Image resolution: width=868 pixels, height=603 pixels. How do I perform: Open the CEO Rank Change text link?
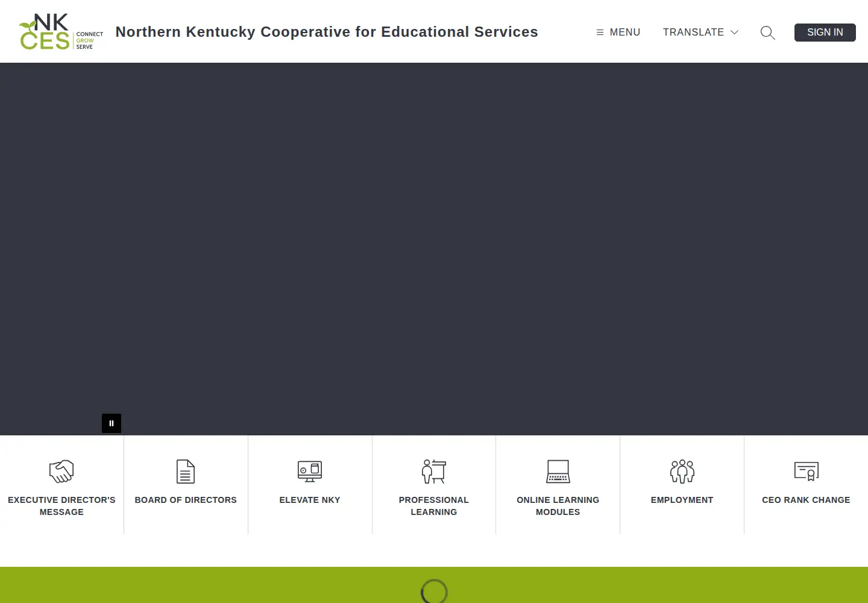[x=807, y=500]
